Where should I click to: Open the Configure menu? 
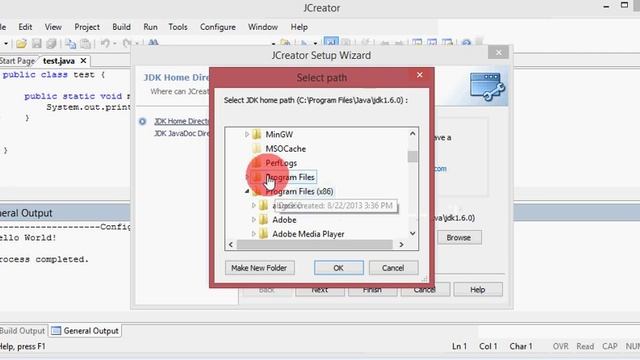tap(218, 27)
